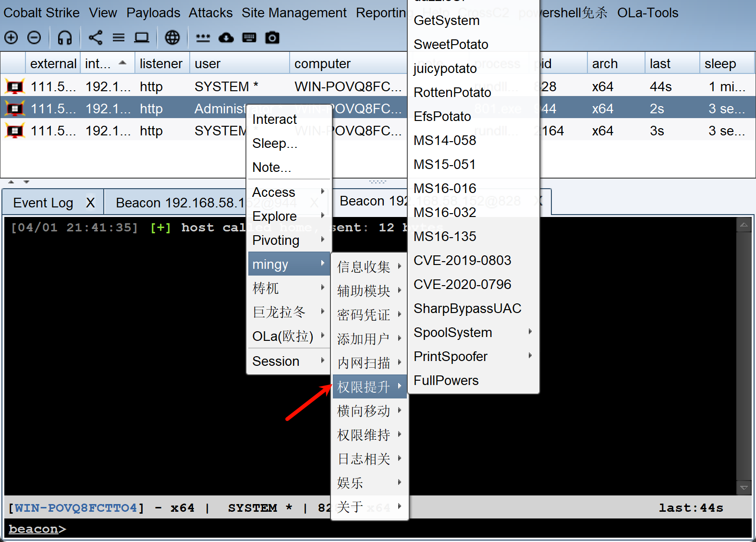Open downloaded files cloud icon
Viewport: 756px width, 542px height.
click(226, 37)
